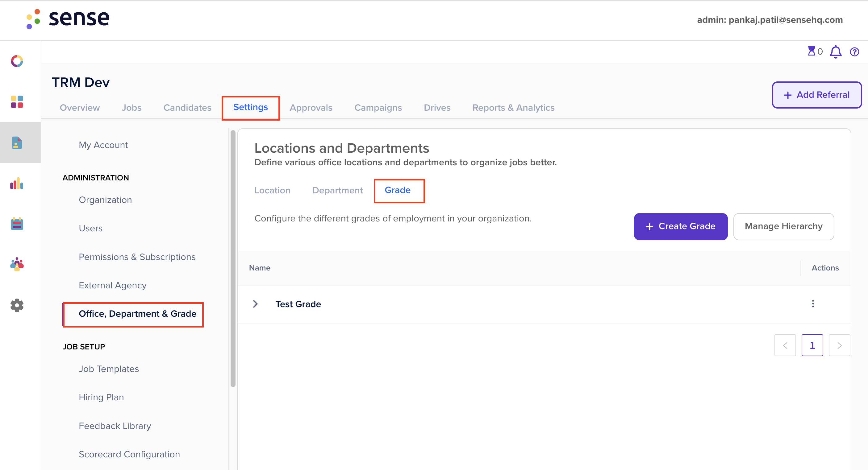Open Hiring Plan
This screenshot has height=470, width=868.
[x=101, y=397]
